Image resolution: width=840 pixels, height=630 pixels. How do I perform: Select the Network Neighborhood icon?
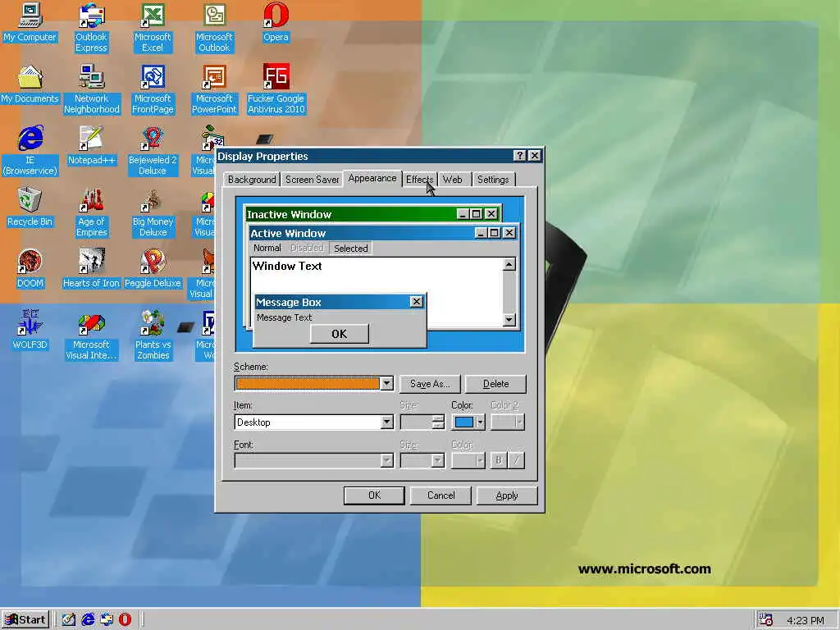[92, 89]
